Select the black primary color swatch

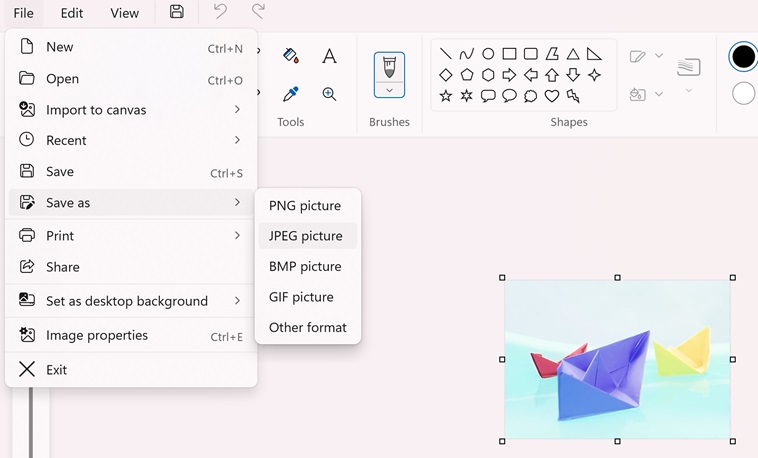click(x=743, y=57)
